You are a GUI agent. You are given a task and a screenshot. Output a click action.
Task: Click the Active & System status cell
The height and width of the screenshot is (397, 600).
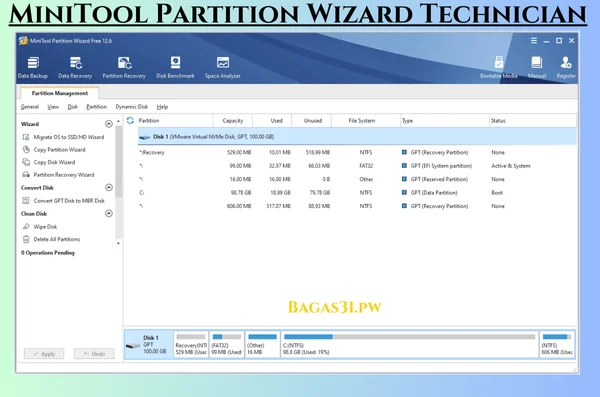(x=511, y=166)
